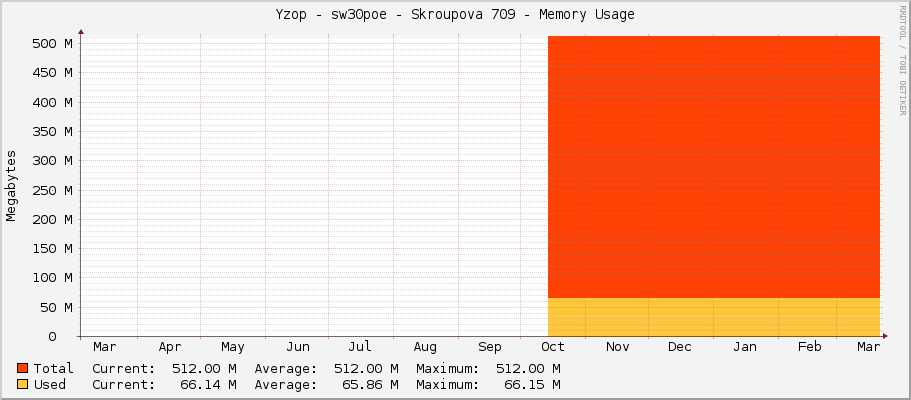The height and width of the screenshot is (400, 911).
Task: Click the 'Dec' month label
Action: point(680,347)
